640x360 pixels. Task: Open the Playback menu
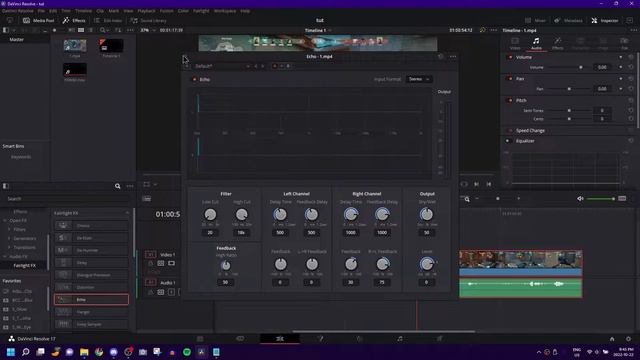point(146,11)
